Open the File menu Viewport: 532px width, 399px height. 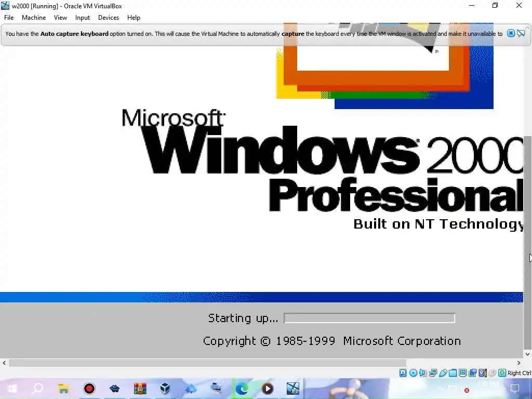click(x=9, y=18)
